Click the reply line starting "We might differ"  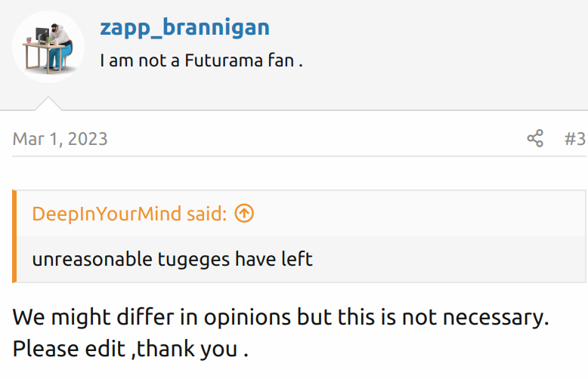tap(280, 317)
